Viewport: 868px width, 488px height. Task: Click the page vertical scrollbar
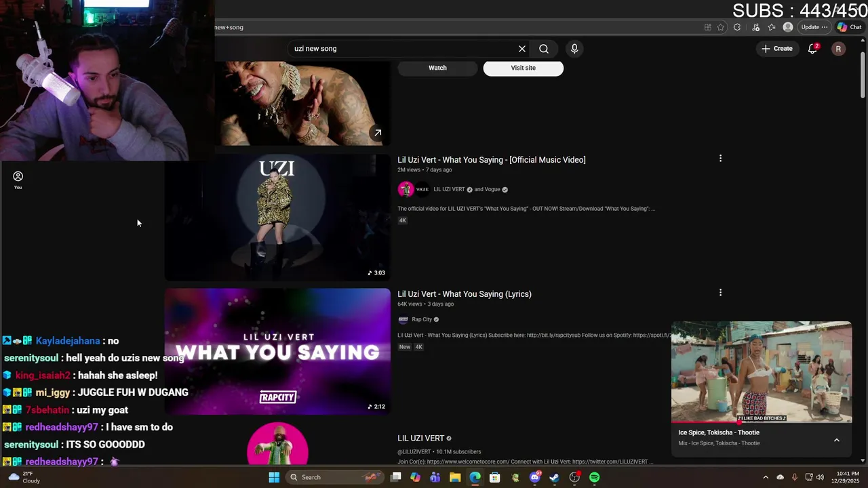863,76
